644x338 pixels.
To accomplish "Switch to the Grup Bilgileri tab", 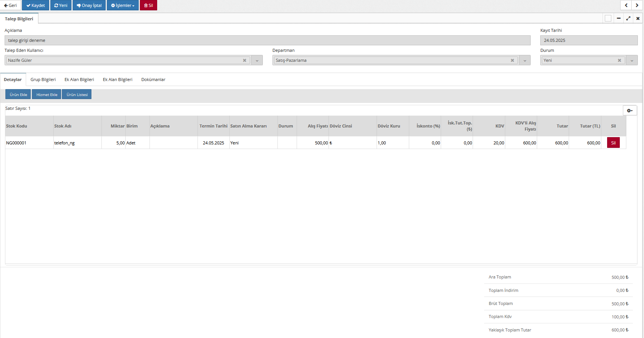I will tap(43, 80).
